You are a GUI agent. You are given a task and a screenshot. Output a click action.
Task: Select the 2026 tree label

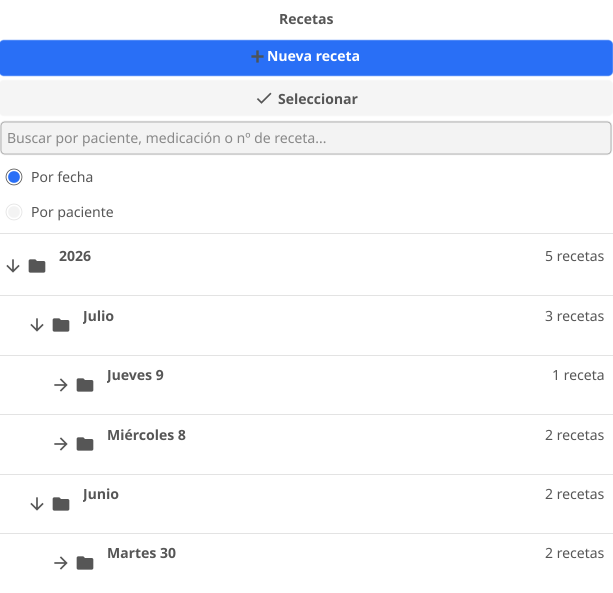[75, 256]
